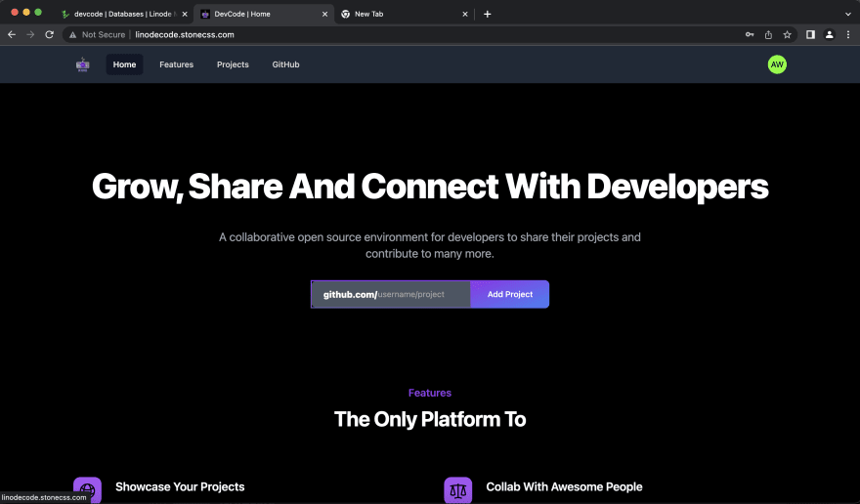This screenshot has height=504, width=860.
Task: Open the AW user avatar menu
Action: click(777, 64)
